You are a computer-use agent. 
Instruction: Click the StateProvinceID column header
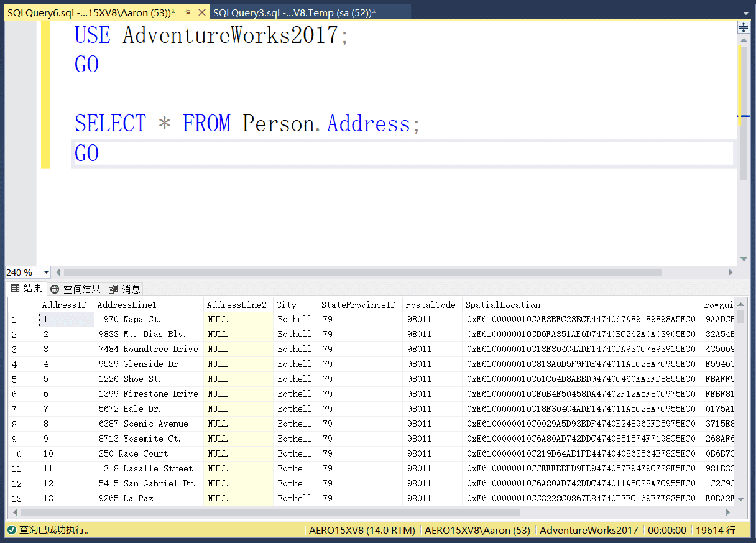tap(360, 305)
